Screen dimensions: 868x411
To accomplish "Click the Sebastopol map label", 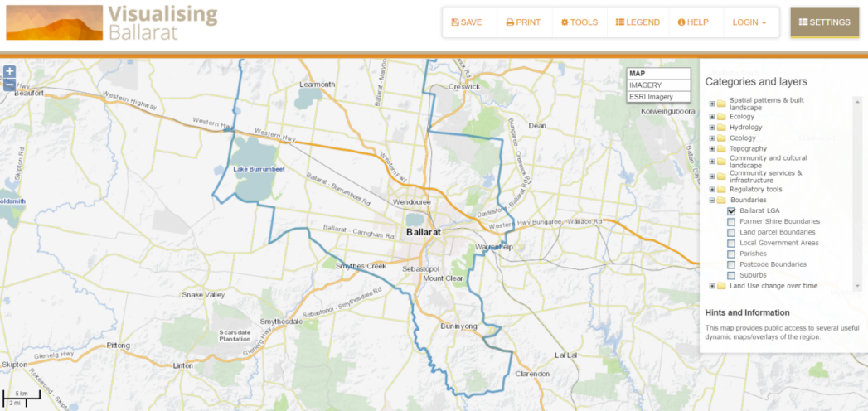I will pos(420,268).
